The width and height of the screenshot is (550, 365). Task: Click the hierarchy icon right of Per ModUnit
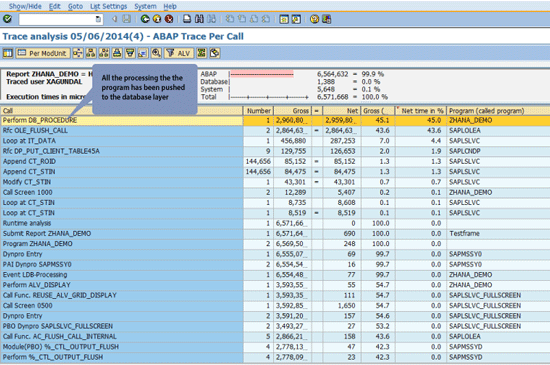point(78,53)
